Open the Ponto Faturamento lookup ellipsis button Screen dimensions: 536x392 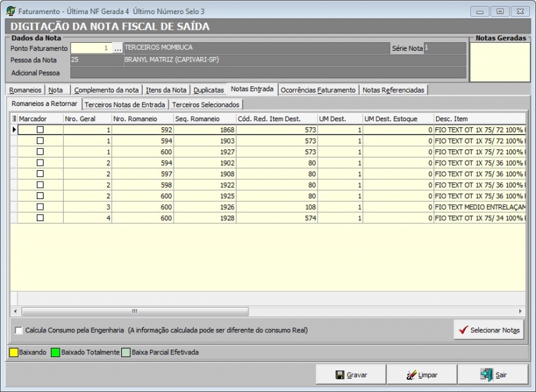click(118, 48)
